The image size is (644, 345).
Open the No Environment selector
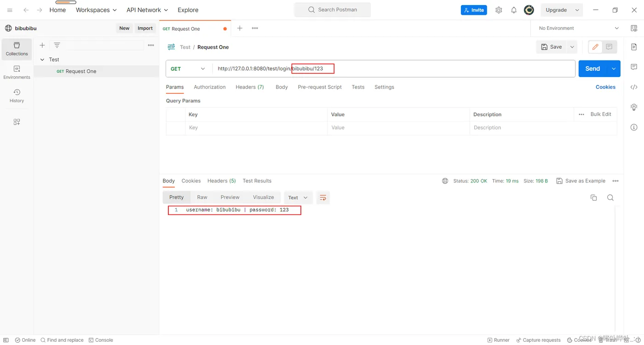[x=579, y=28]
